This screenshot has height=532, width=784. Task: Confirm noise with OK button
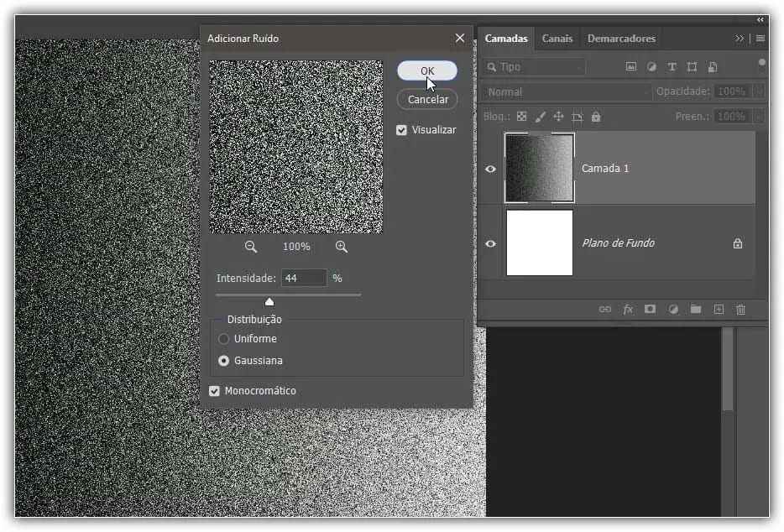(x=427, y=70)
